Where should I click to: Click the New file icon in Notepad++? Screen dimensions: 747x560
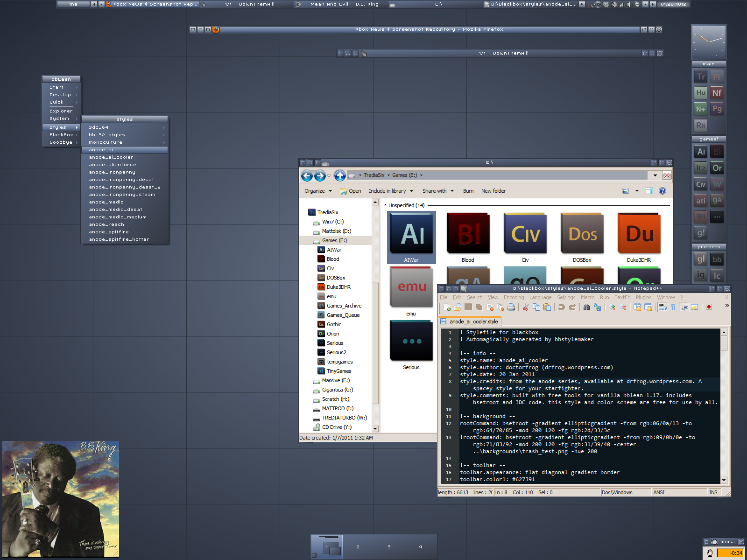[x=447, y=307]
